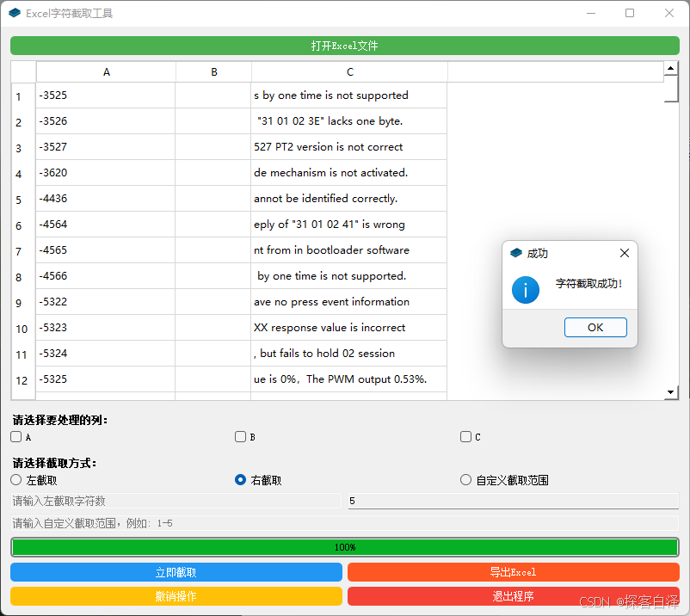
Task: Click the 退出程序 button
Action: pyautogui.click(x=514, y=596)
